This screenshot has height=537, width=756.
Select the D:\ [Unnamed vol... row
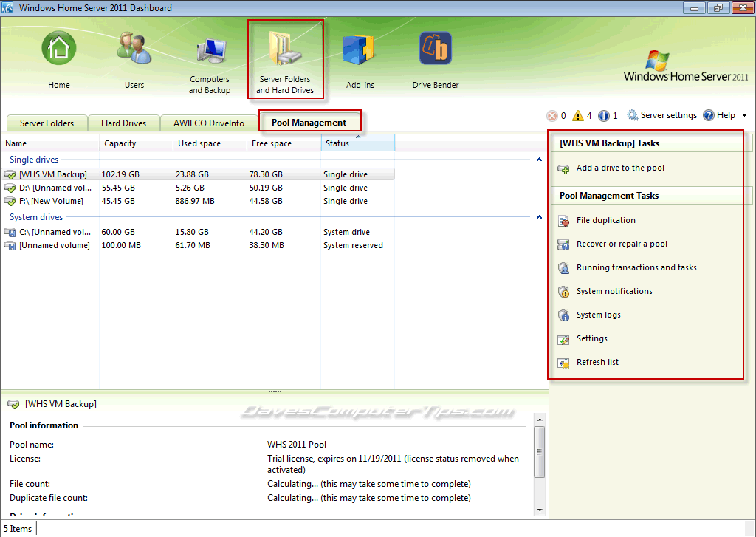(198, 188)
